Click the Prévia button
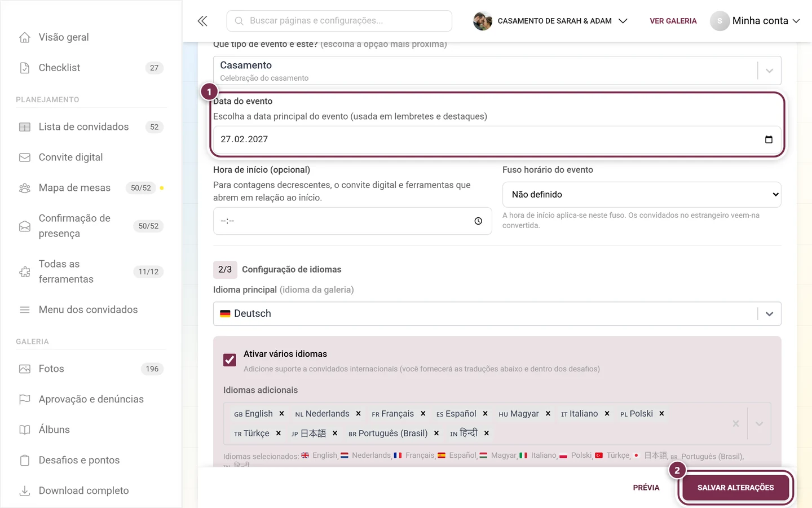This screenshot has width=812, height=508. click(646, 488)
